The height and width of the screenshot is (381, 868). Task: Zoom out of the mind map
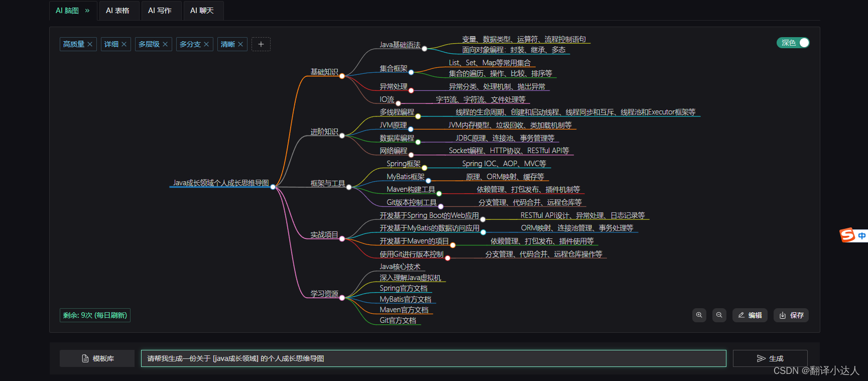(719, 315)
